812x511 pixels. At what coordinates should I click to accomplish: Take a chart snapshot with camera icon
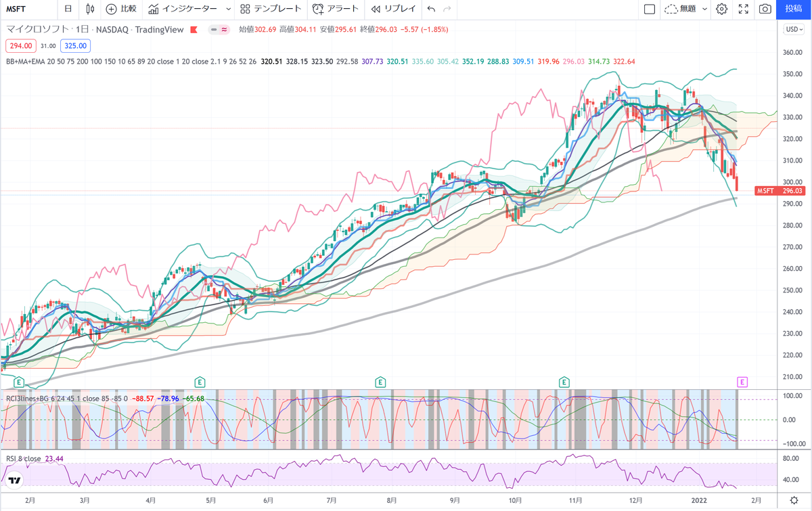tap(765, 9)
